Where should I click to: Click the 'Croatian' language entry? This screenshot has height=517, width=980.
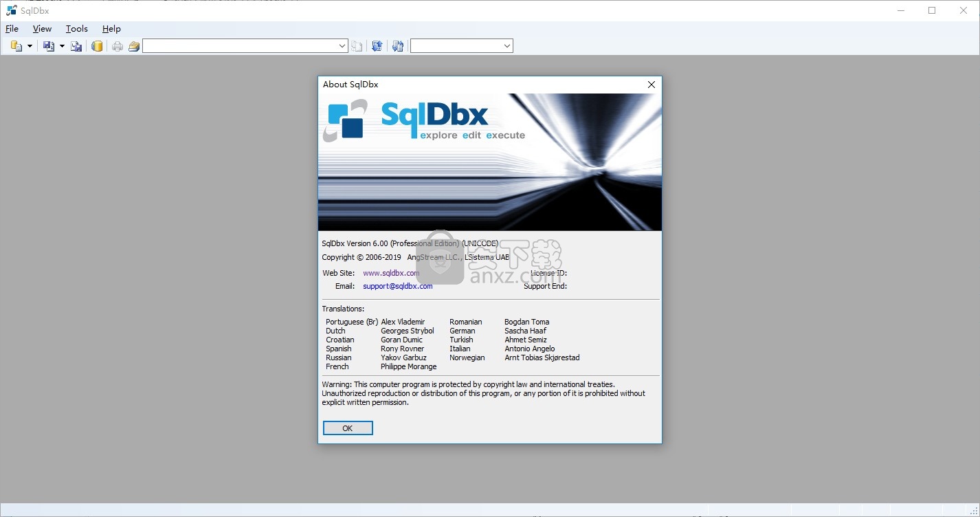pos(340,340)
